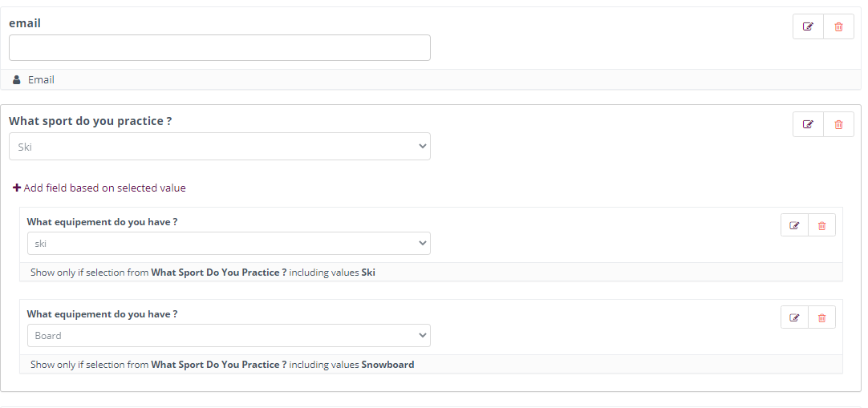The width and height of the screenshot is (868, 408).
Task: Edit the equipment field shown for Ski
Action: (794, 225)
